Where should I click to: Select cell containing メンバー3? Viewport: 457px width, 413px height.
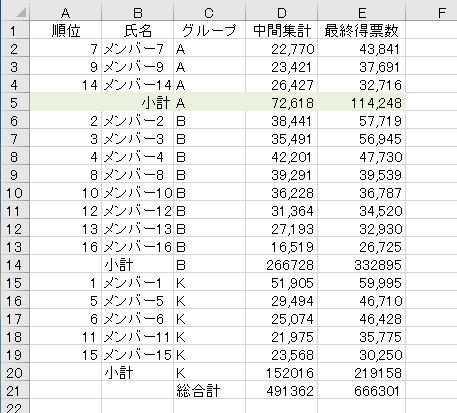point(137,139)
